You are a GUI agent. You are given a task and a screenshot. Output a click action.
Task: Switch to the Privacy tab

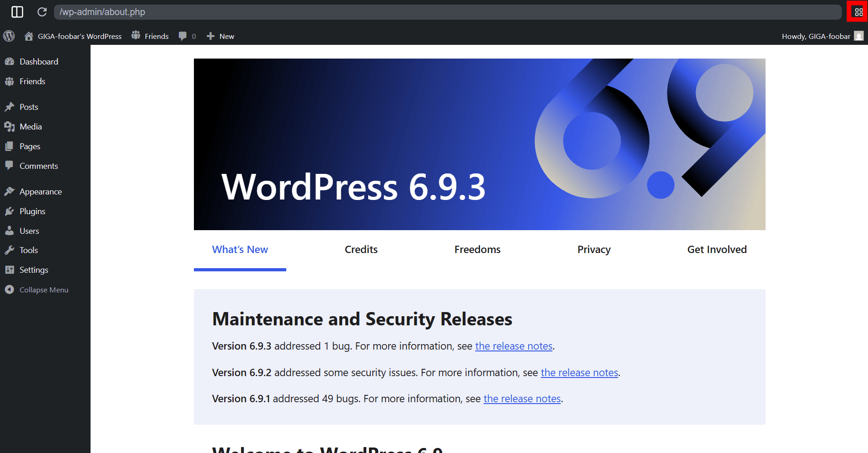(x=594, y=250)
